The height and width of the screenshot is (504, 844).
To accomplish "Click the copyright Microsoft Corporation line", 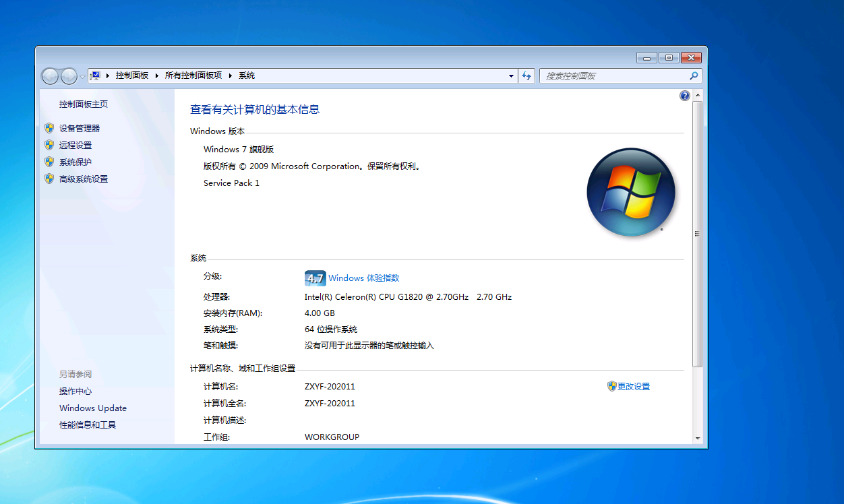I will [313, 166].
